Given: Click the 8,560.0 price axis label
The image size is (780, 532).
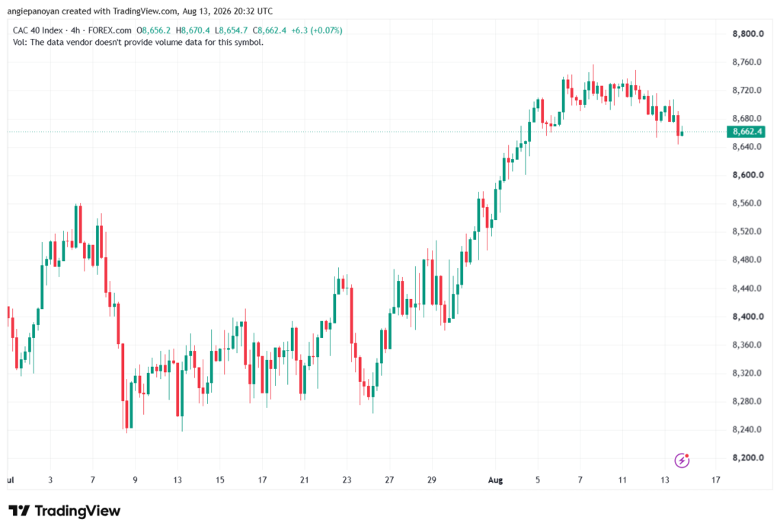Looking at the screenshot, I should click(747, 203).
